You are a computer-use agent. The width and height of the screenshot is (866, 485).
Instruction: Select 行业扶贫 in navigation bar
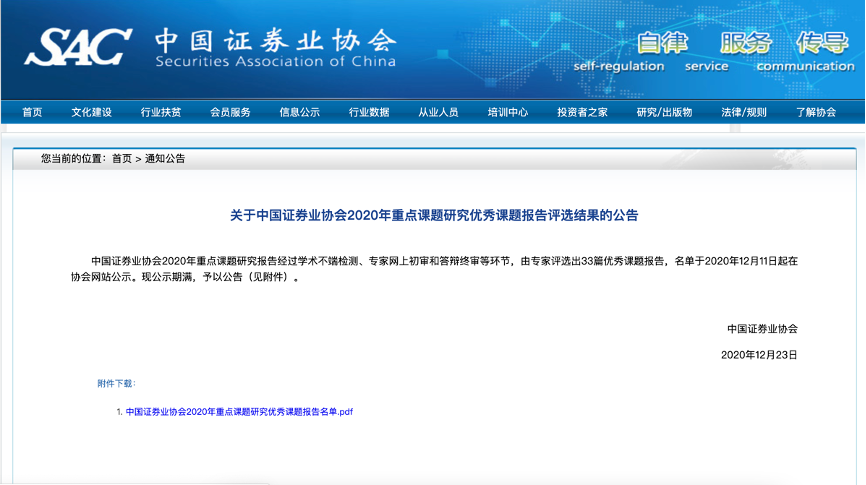(161, 112)
